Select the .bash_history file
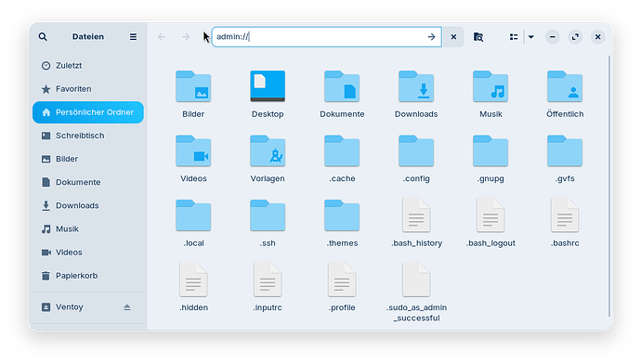The height and width of the screenshot is (364, 641). pyautogui.click(x=416, y=214)
